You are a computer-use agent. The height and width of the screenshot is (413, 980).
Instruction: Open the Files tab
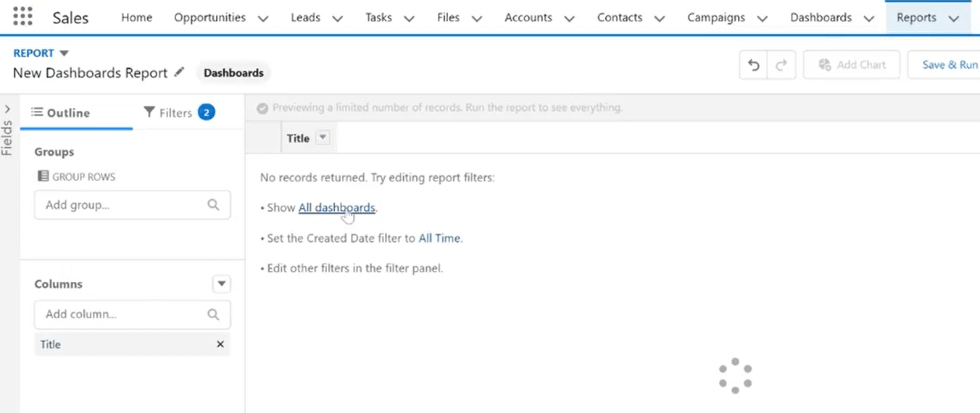point(449,17)
